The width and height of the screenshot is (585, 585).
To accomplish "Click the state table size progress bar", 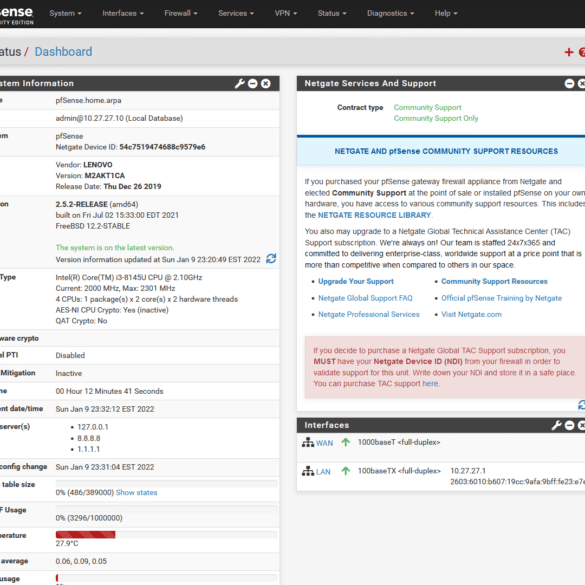I will tap(166, 484).
